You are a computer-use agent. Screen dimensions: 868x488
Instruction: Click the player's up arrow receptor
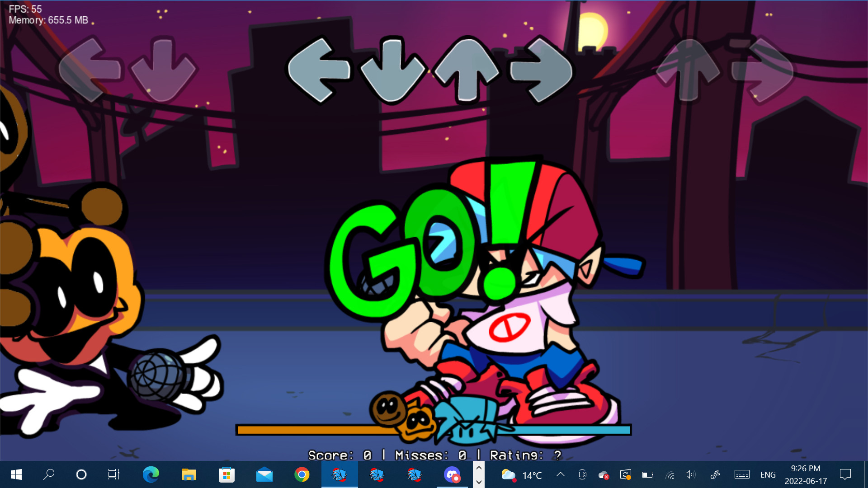coord(467,70)
